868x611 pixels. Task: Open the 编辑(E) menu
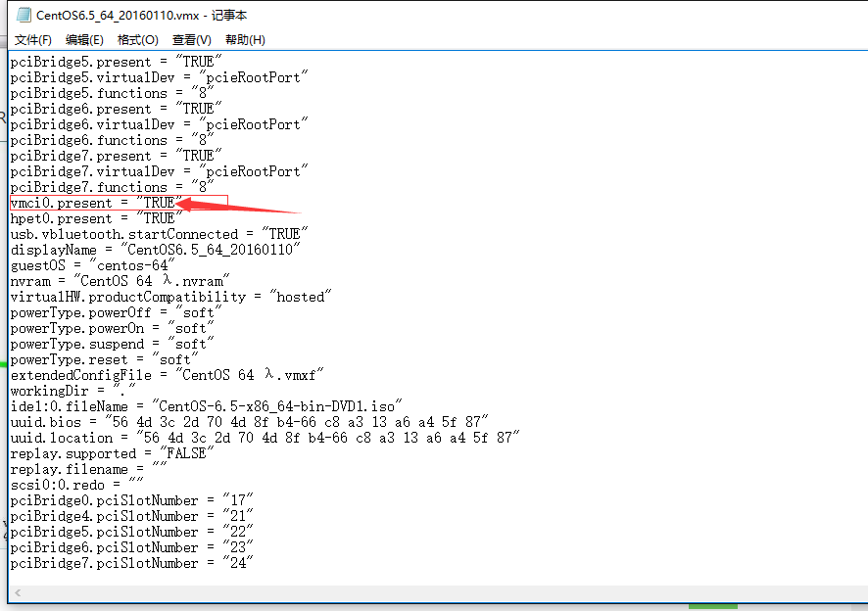[x=84, y=40]
